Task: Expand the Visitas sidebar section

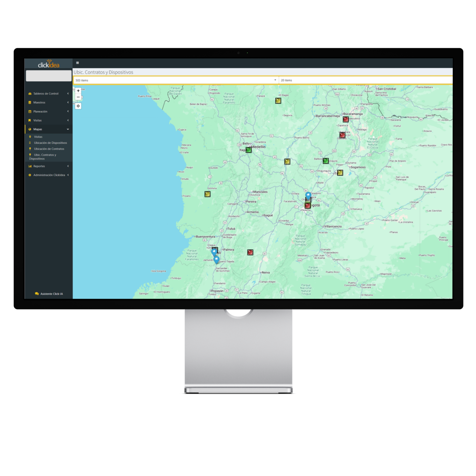Action: pos(68,120)
